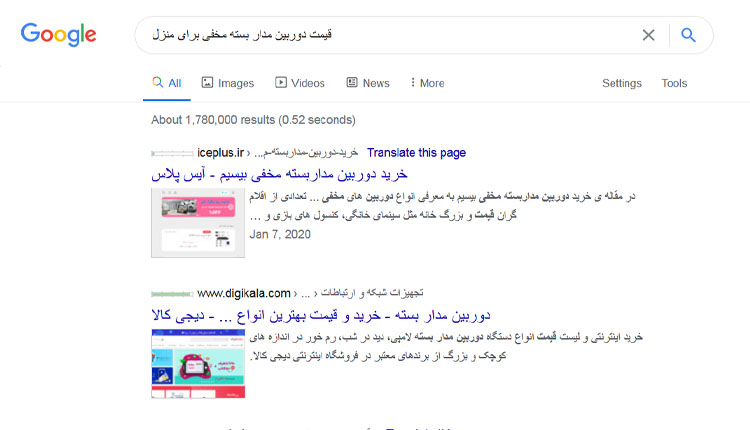Show search Tools filters
This screenshot has height=430, width=750.
pos(674,83)
